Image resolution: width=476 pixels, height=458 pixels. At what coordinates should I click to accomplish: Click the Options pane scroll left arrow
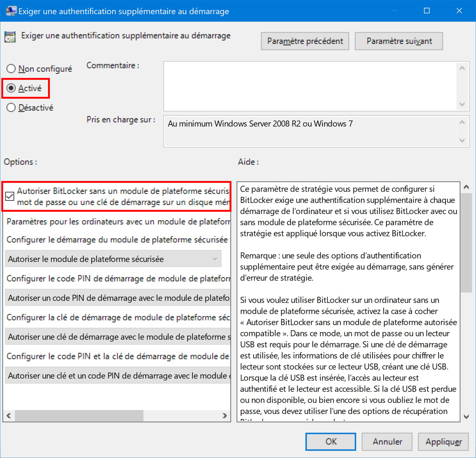(x=9, y=416)
